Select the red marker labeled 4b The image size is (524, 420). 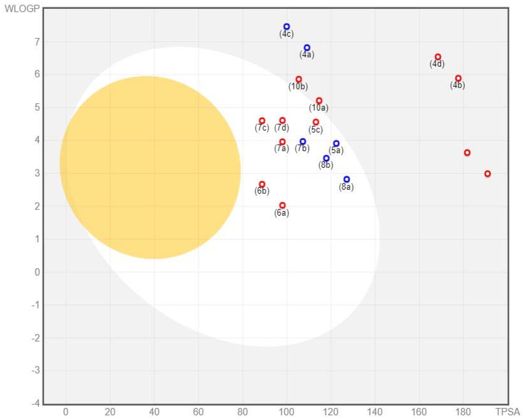458,78
